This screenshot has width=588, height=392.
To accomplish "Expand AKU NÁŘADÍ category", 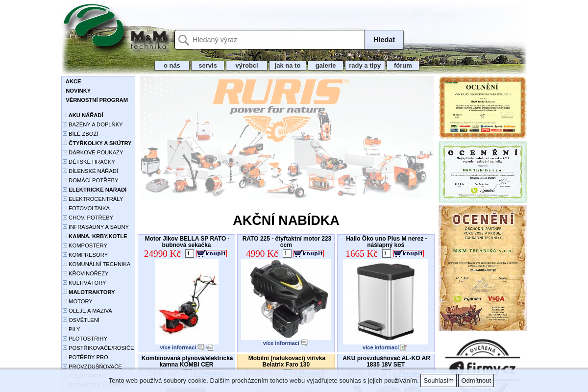I will [65, 115].
